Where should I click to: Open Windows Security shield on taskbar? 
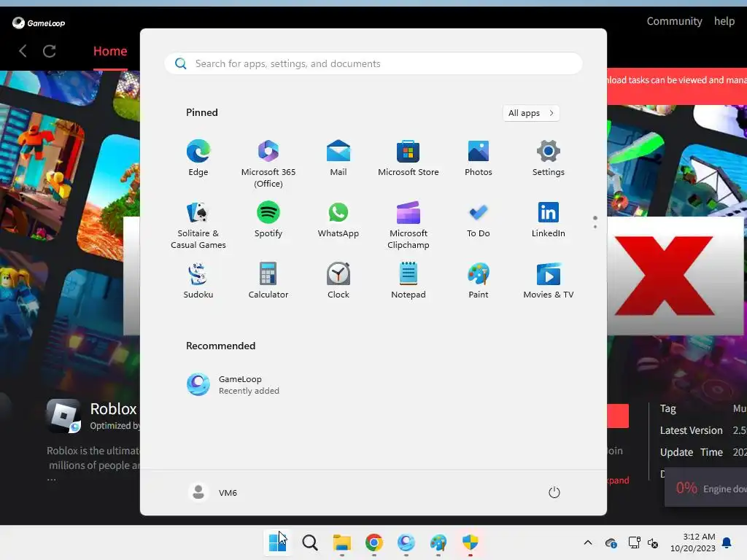[x=471, y=542]
